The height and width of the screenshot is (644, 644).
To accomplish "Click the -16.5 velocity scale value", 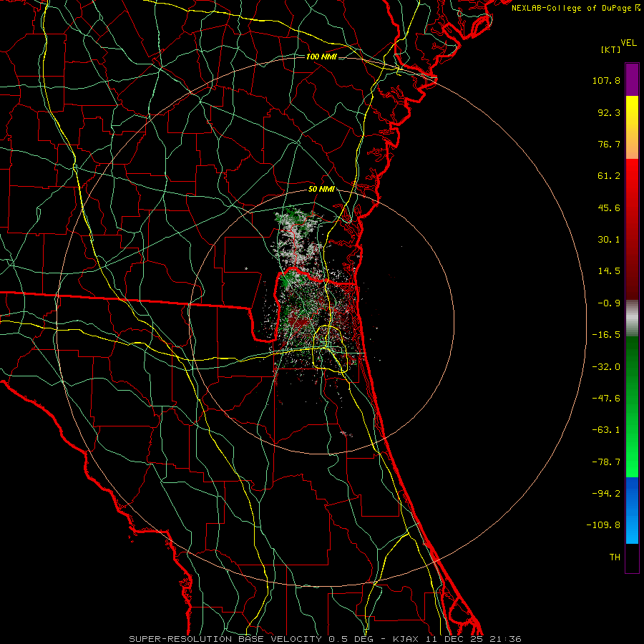I will point(606,335).
